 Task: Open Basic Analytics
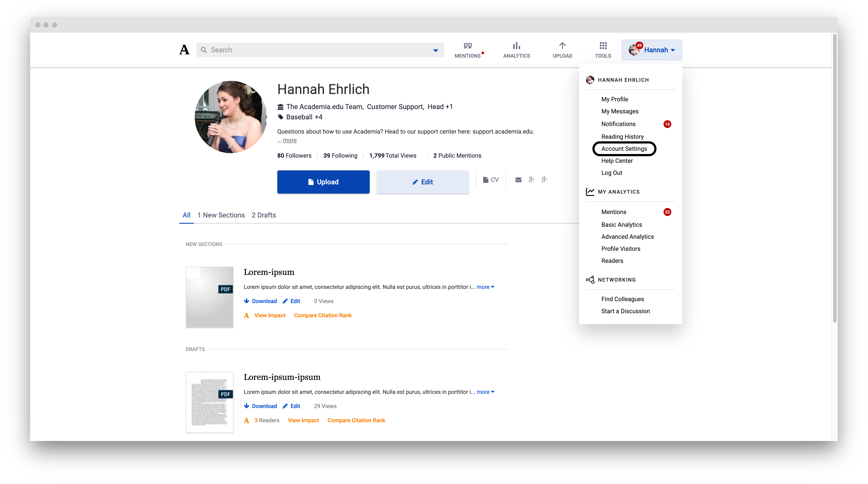621,225
